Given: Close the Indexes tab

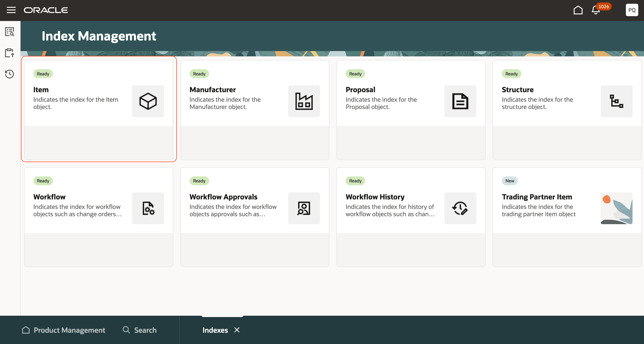Looking at the screenshot, I should (x=237, y=330).
